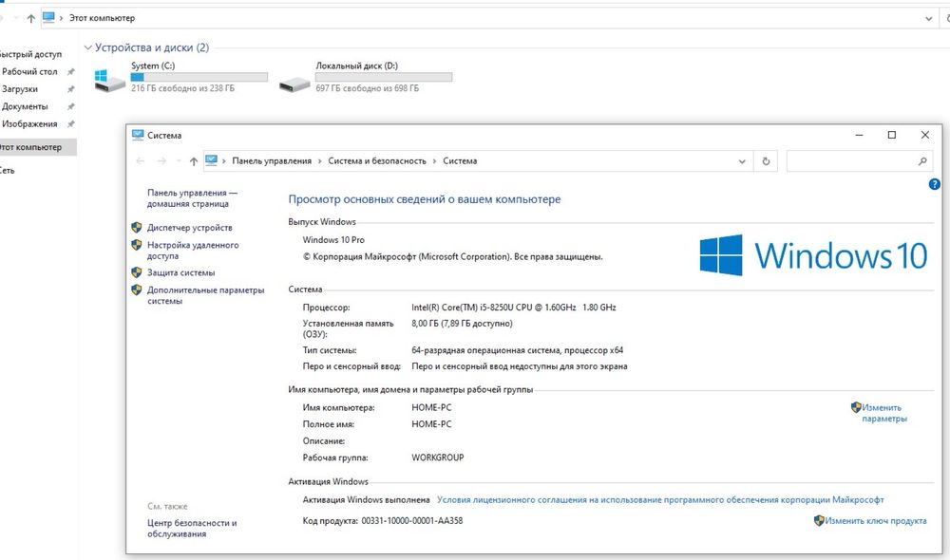Screen dimensions: 950x560
Task: Open Центр безопасности и обслуживания link
Action: pyautogui.click(x=192, y=529)
